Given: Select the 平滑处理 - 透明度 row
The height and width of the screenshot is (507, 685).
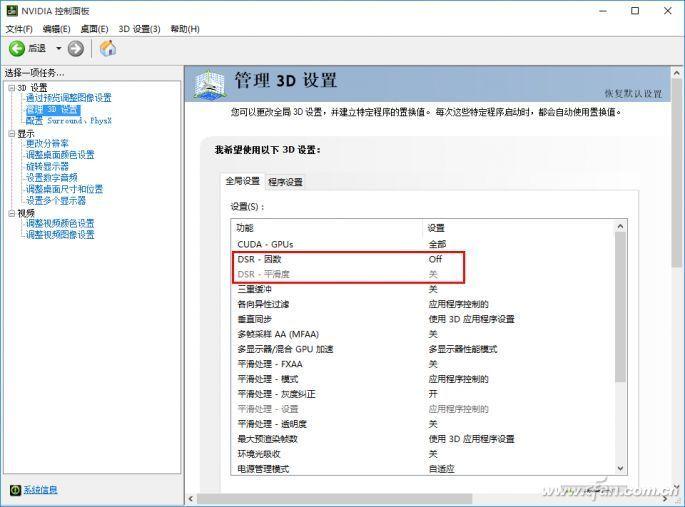Looking at the screenshot, I should click(422, 424).
